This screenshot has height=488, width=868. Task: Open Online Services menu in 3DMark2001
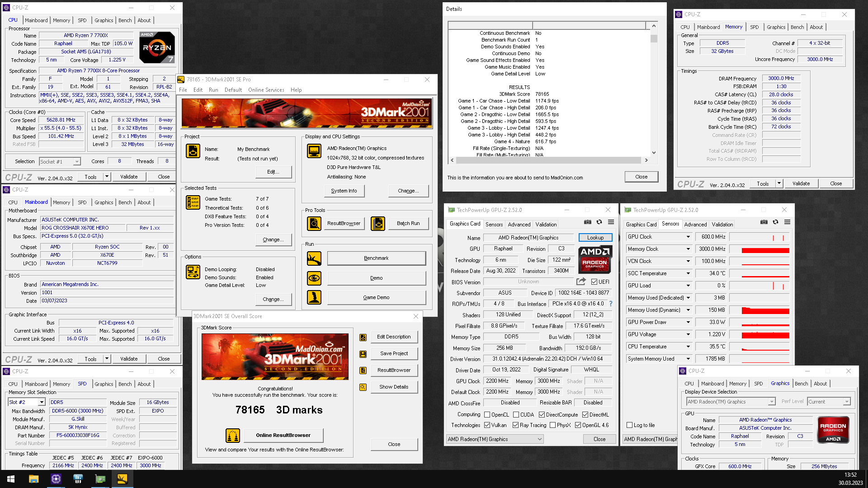click(266, 90)
